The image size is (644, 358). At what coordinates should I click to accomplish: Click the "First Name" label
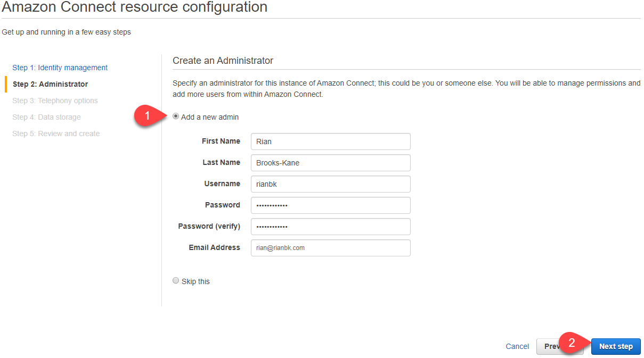(x=221, y=141)
